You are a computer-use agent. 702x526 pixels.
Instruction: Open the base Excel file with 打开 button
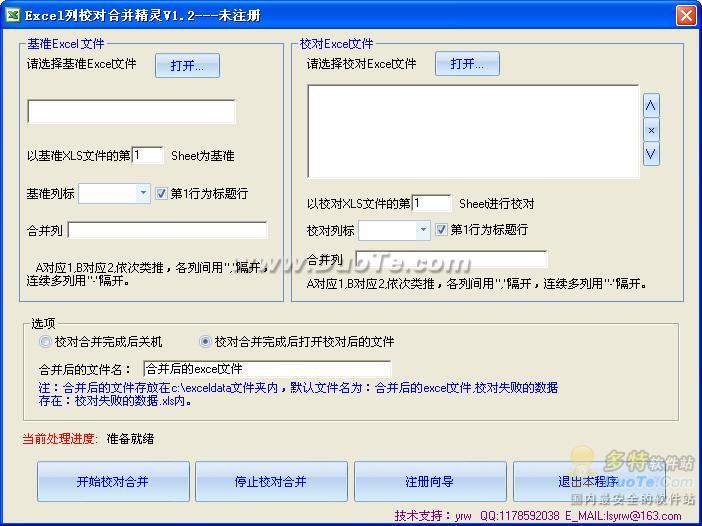tap(187, 66)
